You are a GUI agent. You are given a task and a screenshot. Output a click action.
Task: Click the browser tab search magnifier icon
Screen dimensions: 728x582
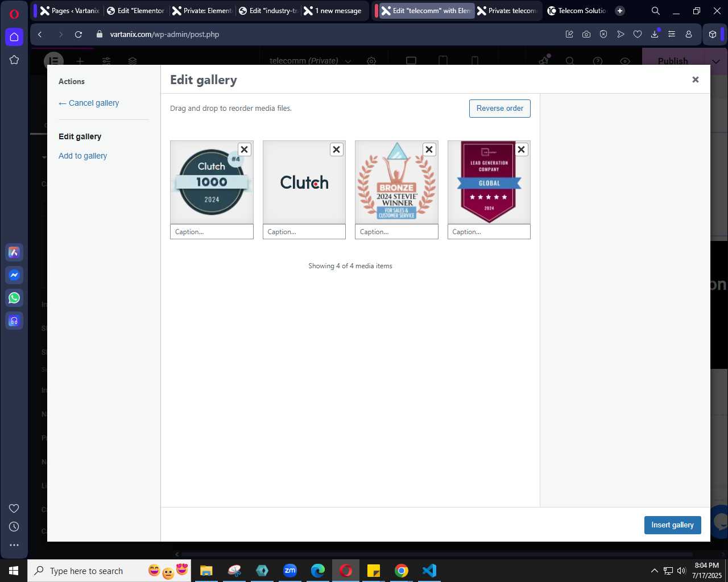click(656, 10)
